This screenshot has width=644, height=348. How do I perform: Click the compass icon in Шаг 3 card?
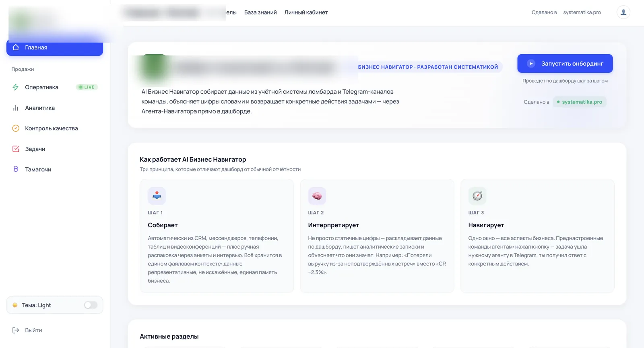tap(477, 196)
